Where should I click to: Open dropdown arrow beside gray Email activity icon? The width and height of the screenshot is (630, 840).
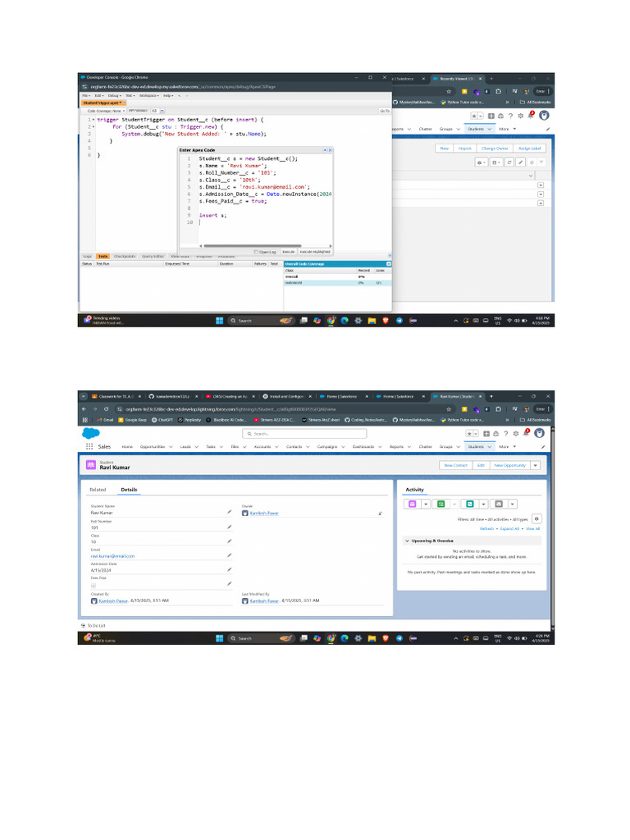point(512,504)
